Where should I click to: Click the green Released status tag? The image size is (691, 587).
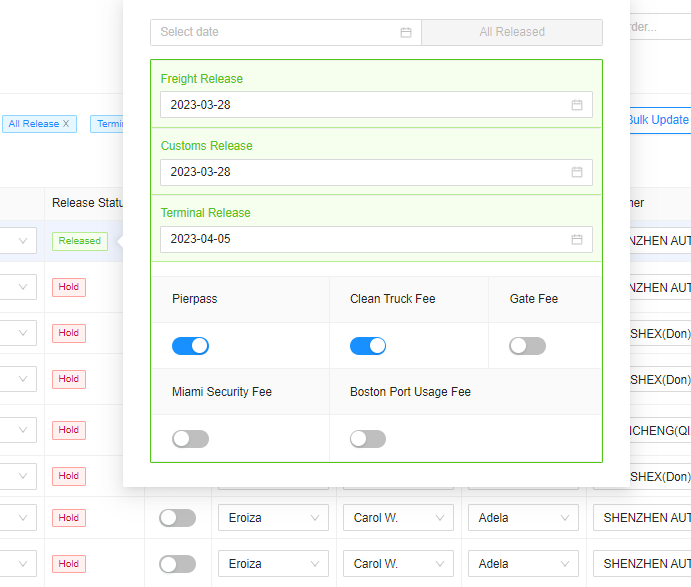(x=80, y=241)
